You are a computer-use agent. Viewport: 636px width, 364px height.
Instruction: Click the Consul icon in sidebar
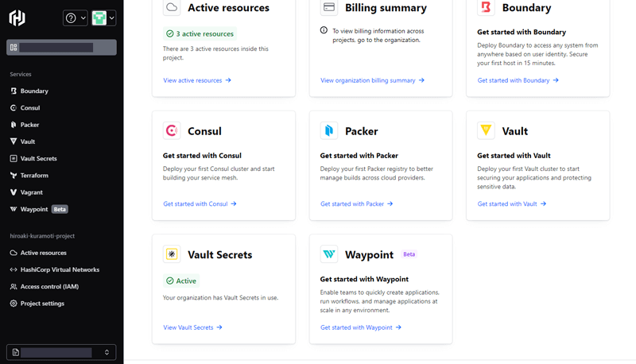coord(14,108)
